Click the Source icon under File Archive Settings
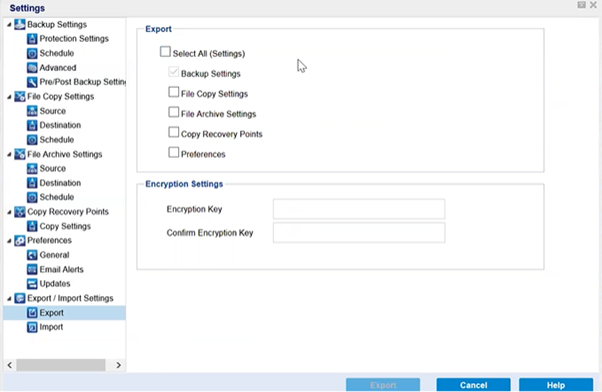The height and width of the screenshot is (392, 602). [x=32, y=169]
